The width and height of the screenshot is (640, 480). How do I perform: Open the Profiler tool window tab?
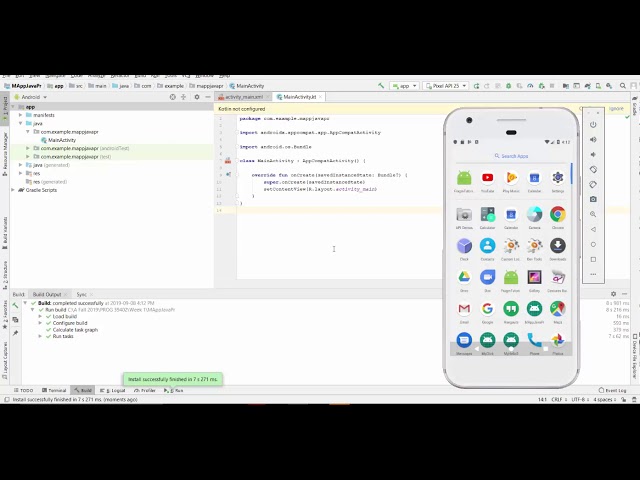coord(145,391)
